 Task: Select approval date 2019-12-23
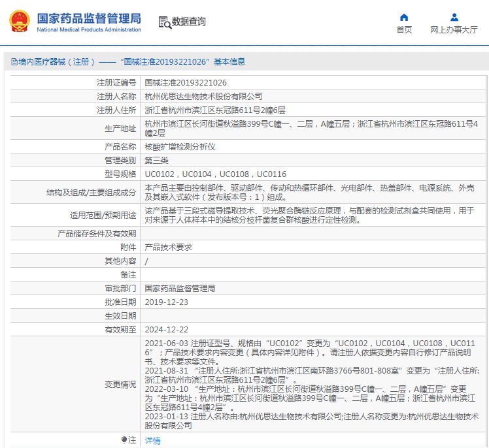click(x=167, y=302)
